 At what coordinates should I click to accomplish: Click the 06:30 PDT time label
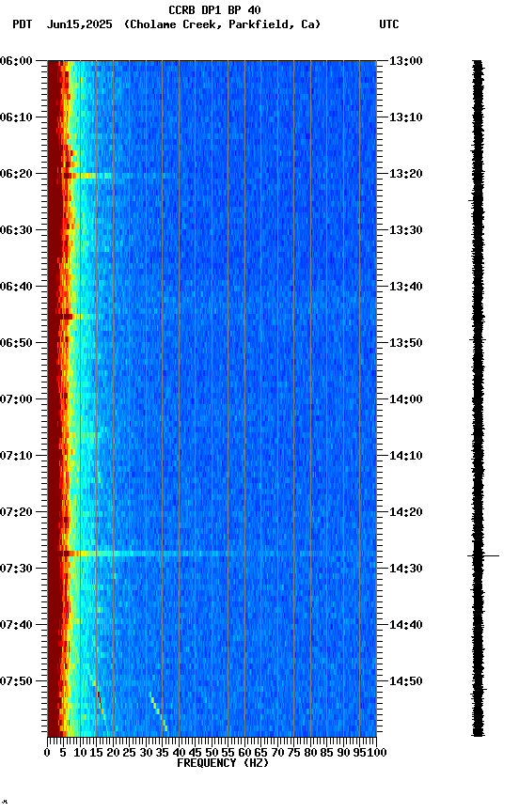[16, 230]
